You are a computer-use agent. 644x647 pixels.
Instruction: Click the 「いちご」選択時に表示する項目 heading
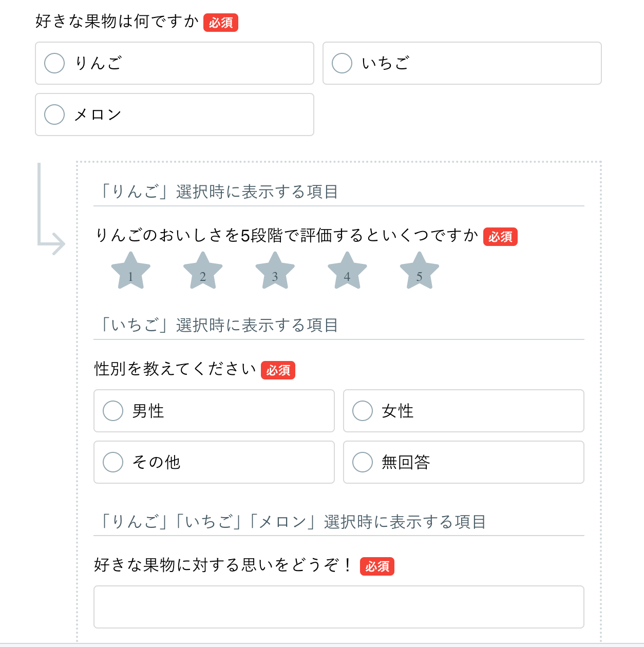(218, 326)
